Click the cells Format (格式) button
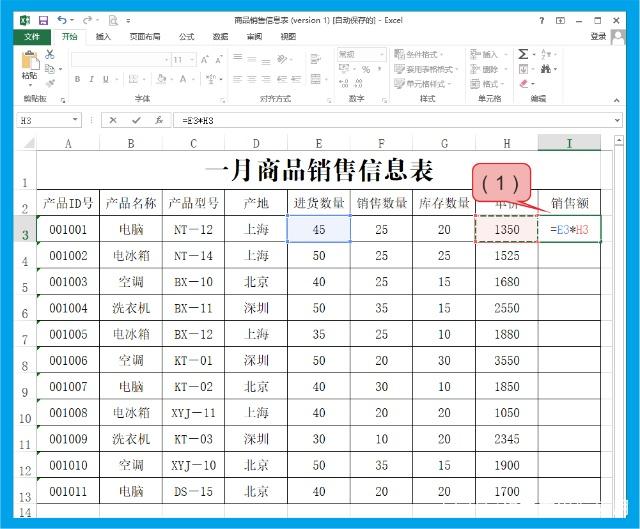The width and height of the screenshot is (640, 529). (488, 84)
